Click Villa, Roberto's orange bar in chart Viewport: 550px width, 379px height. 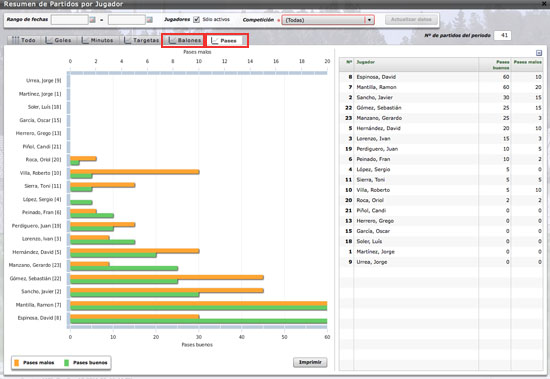tap(135, 172)
